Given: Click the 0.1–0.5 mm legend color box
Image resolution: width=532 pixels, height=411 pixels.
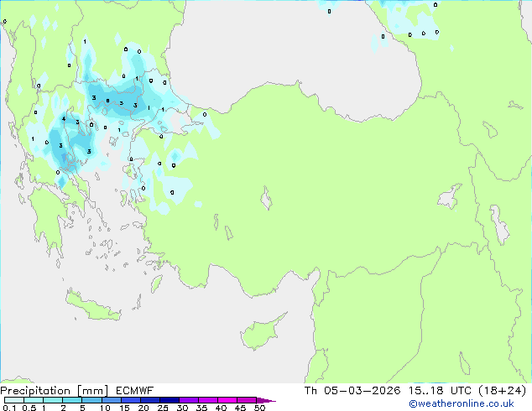Looking at the screenshot, I should tap(14, 400).
